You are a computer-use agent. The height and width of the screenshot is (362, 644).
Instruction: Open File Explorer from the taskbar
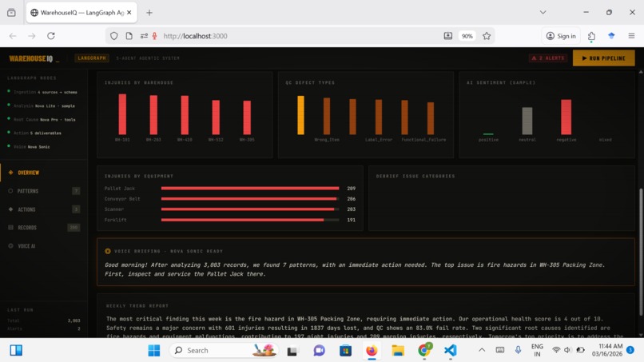point(398,351)
